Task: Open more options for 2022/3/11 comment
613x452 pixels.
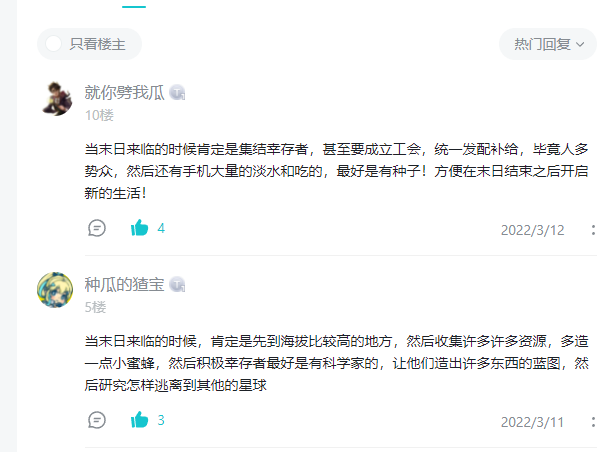Action: (x=593, y=422)
